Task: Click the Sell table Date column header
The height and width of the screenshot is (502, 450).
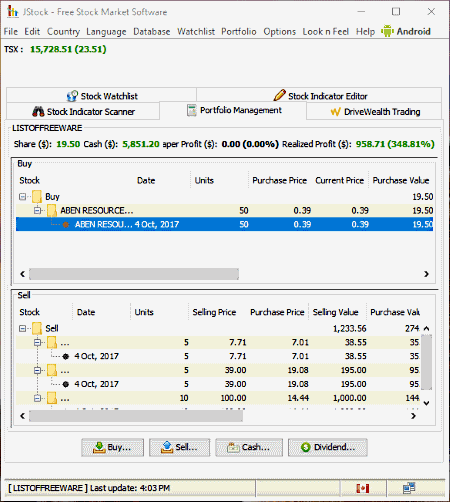Action: point(101,312)
